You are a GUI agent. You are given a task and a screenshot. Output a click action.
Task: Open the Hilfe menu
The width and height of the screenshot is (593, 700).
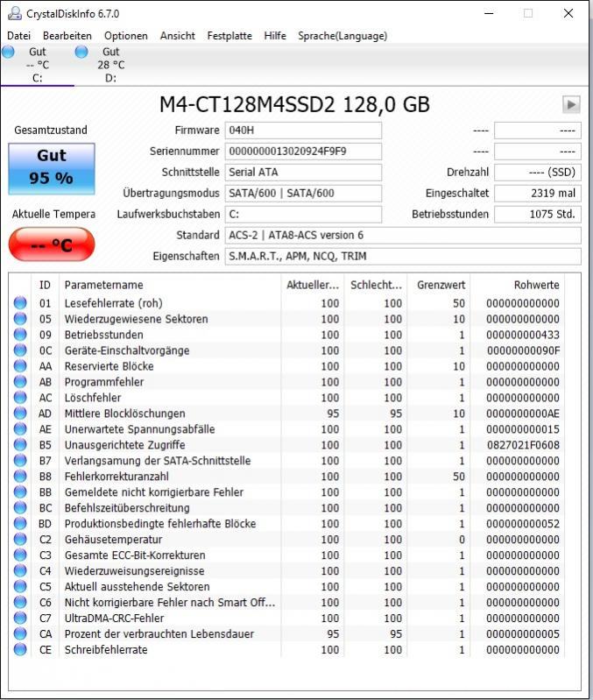(x=275, y=36)
